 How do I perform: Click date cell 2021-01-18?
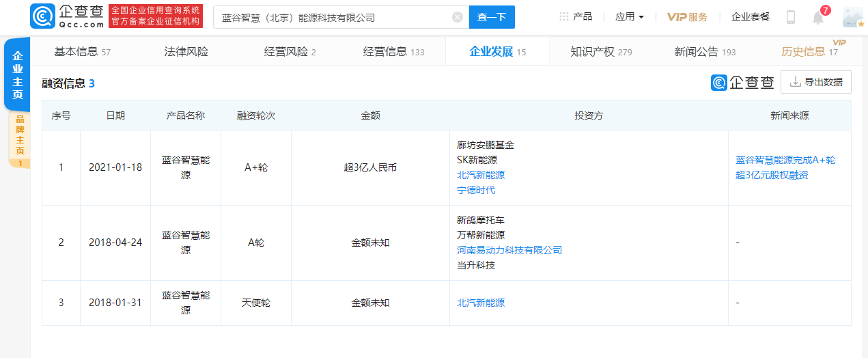115,167
